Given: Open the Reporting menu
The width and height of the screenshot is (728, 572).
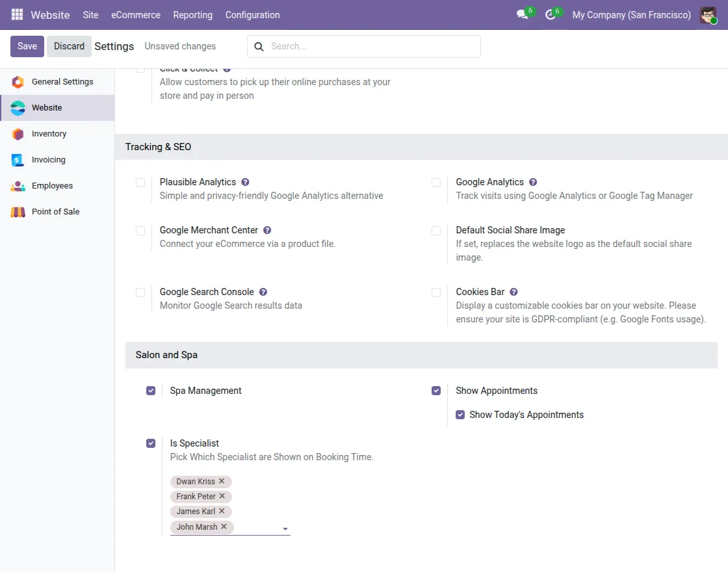Looking at the screenshot, I should point(192,15).
